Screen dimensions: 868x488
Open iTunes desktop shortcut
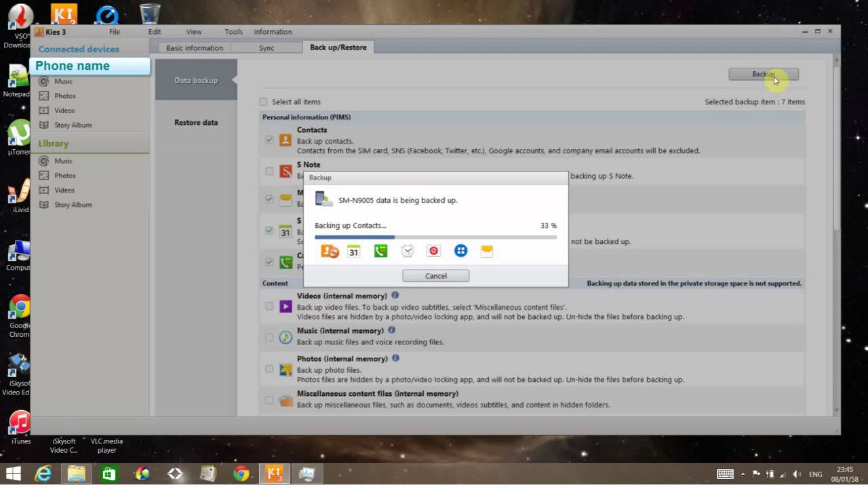pyautogui.click(x=20, y=428)
